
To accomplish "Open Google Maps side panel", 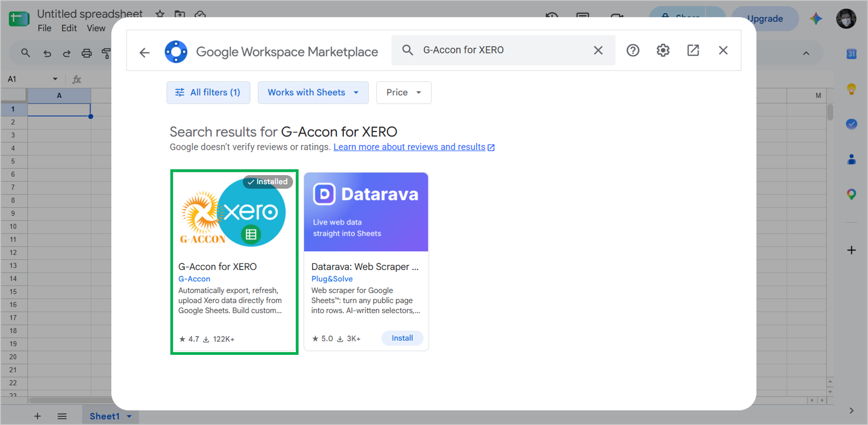I will coord(852,195).
